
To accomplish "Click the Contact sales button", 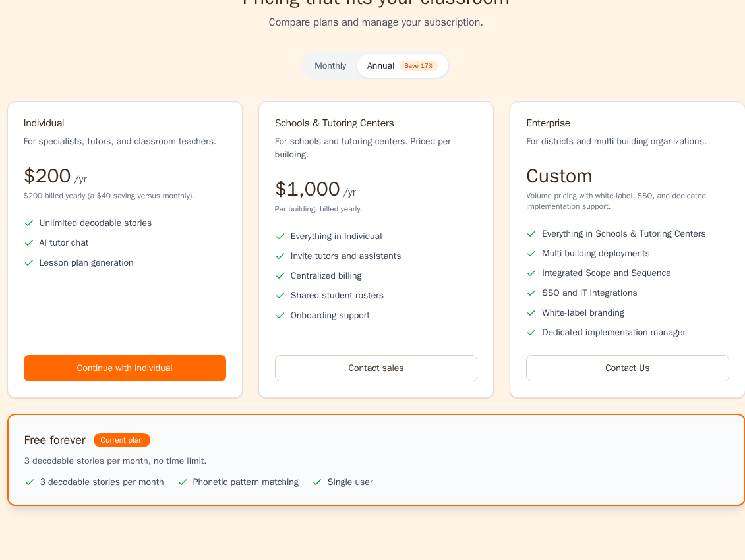I will (x=376, y=368).
